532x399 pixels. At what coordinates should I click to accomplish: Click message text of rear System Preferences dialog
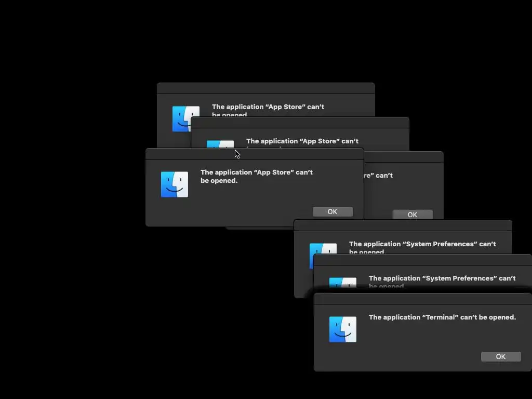click(422, 247)
